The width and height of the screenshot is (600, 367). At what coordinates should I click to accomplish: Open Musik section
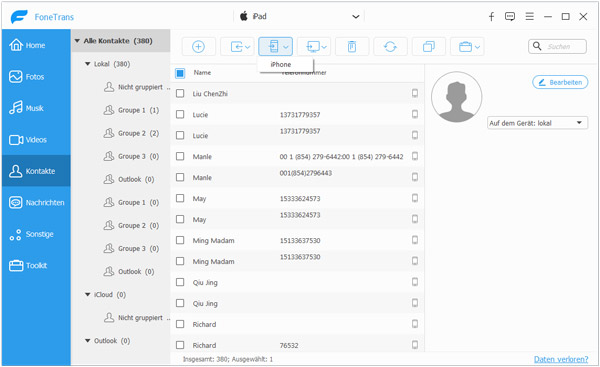pyautogui.click(x=36, y=108)
